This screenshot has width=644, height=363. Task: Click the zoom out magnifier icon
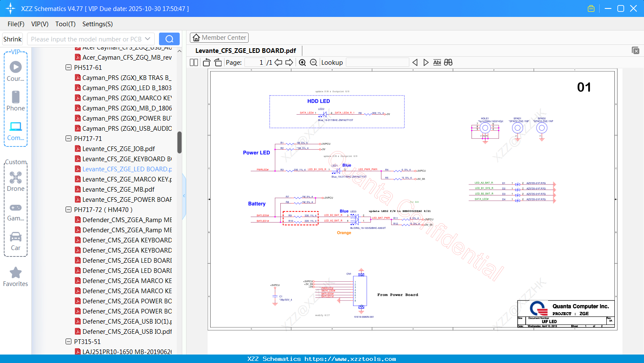click(313, 63)
